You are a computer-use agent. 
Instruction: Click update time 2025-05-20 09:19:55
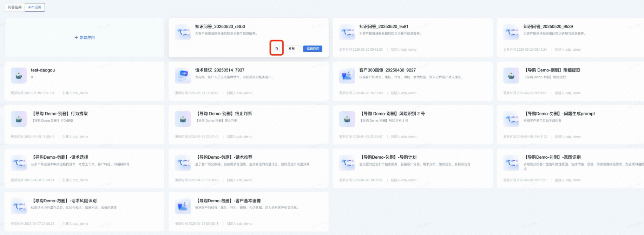point(361,50)
